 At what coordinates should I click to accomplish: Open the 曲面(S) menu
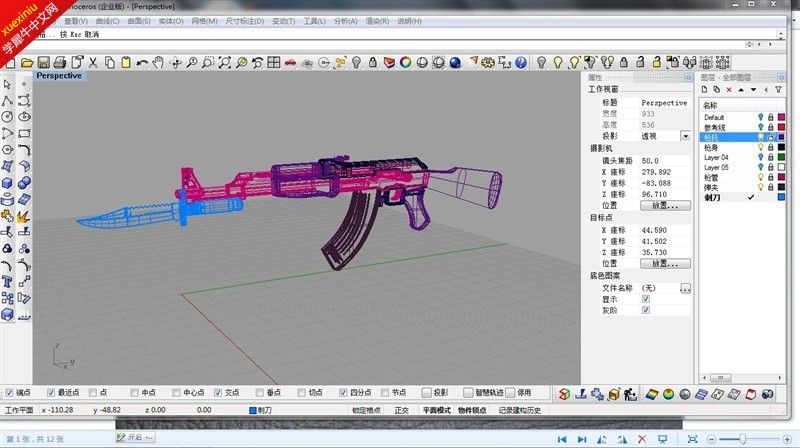pyautogui.click(x=139, y=21)
